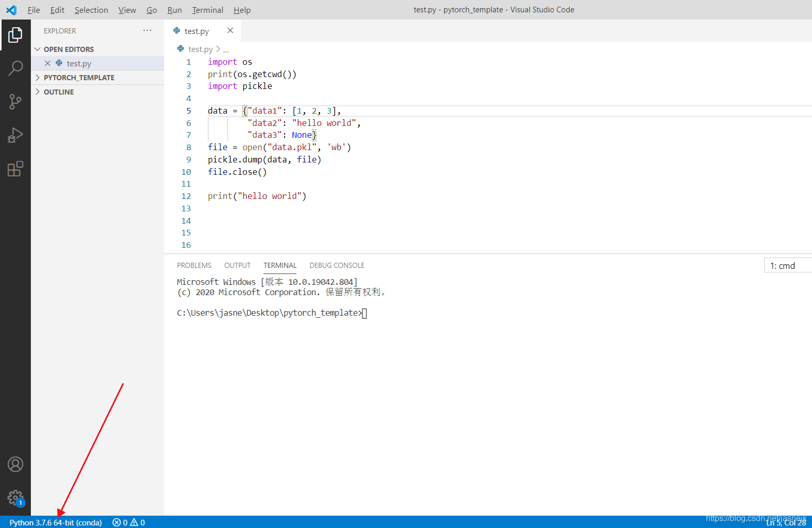Open the File menu
The image size is (812, 528).
[33, 10]
